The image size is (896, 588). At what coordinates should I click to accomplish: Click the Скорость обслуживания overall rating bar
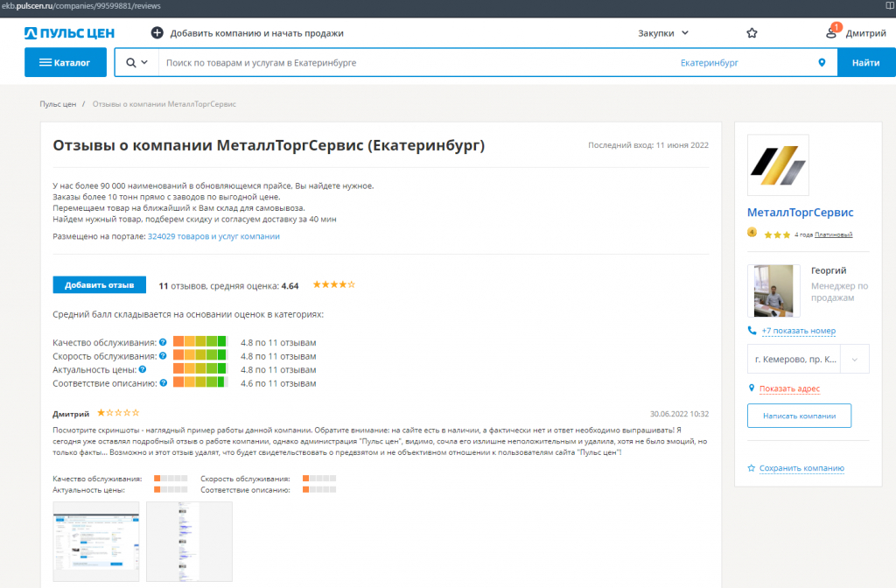200,355
